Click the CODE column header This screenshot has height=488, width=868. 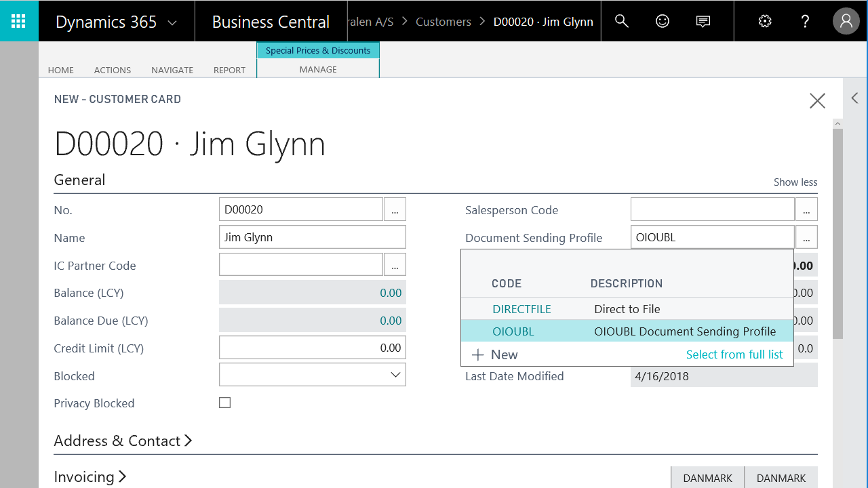point(507,283)
